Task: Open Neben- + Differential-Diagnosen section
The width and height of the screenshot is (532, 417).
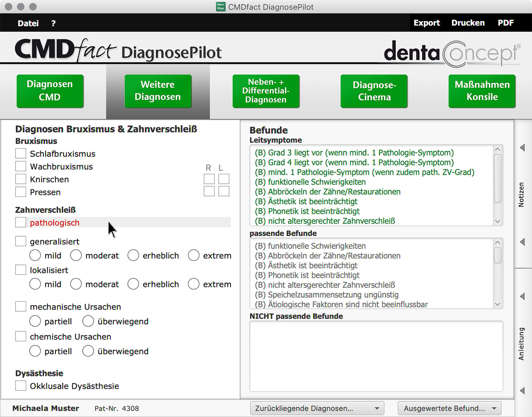Action: [266, 91]
